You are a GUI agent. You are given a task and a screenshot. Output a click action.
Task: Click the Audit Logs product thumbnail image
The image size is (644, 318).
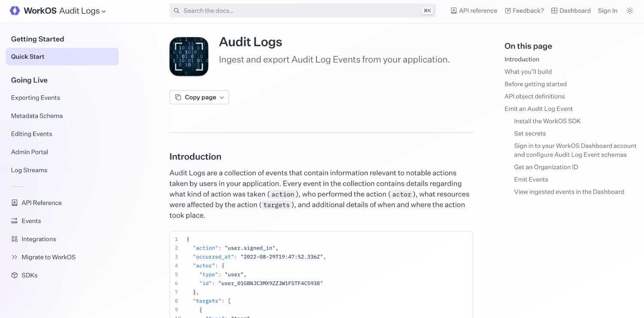tap(189, 56)
